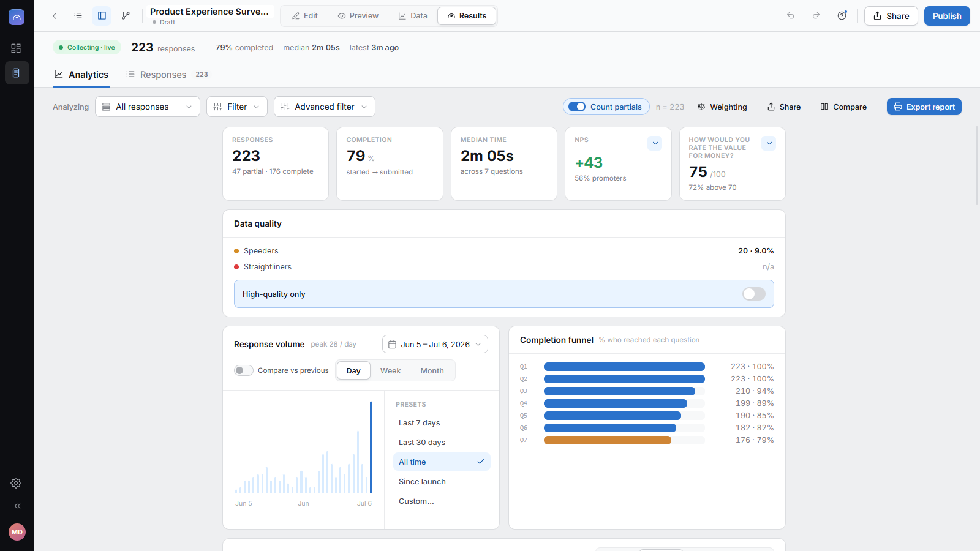Click the Compare columns icon
Screen dimensions: 980x551
click(824, 107)
